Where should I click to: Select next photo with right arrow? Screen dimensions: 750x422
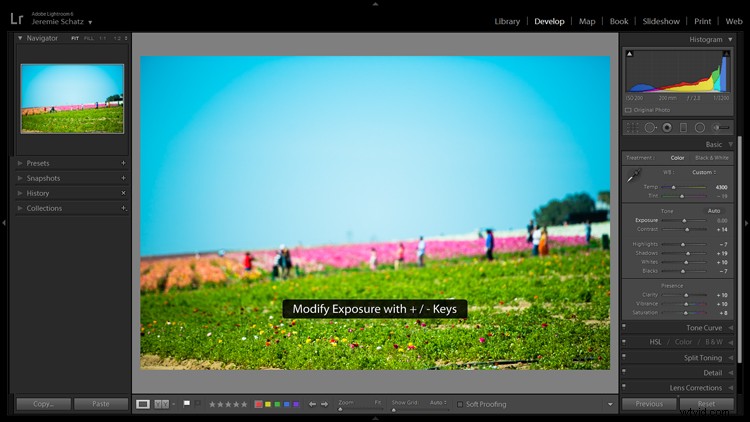(324, 404)
